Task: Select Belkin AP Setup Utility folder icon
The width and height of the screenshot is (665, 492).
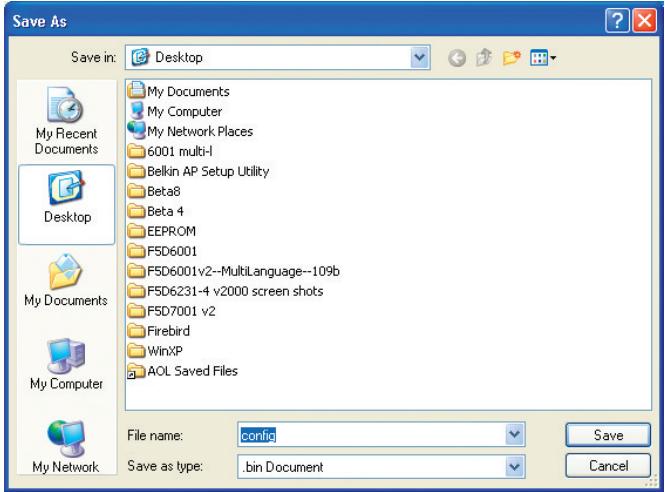Action: pos(137,171)
